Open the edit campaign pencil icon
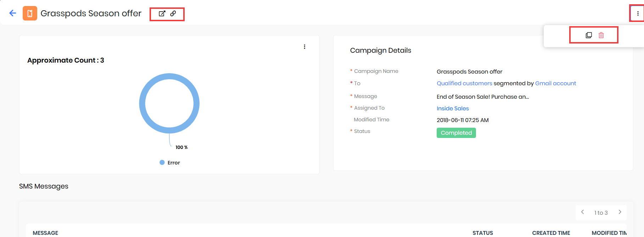Viewport: 644px width, 237px height. click(x=162, y=13)
